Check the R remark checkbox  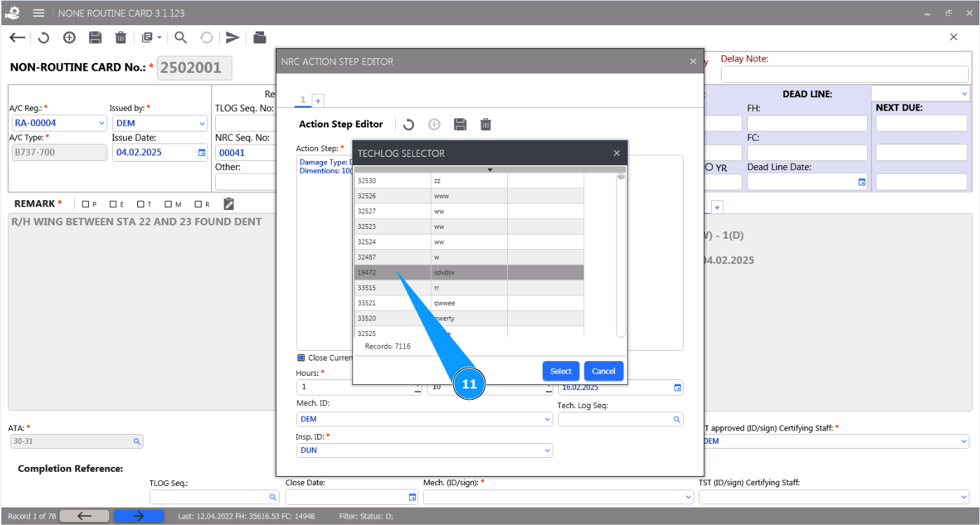point(198,204)
